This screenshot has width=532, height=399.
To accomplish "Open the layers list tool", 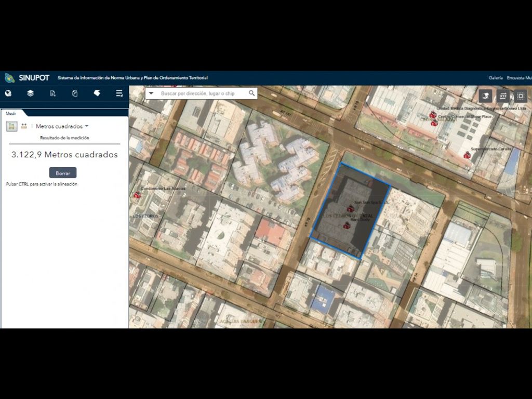I will [x=31, y=94].
